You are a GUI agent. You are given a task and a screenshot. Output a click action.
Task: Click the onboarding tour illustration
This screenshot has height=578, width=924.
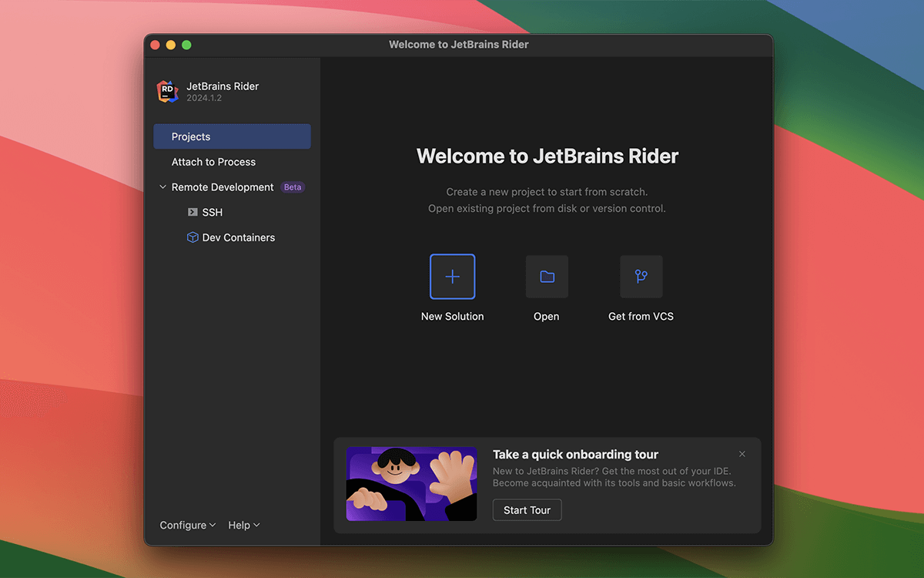pos(411,484)
